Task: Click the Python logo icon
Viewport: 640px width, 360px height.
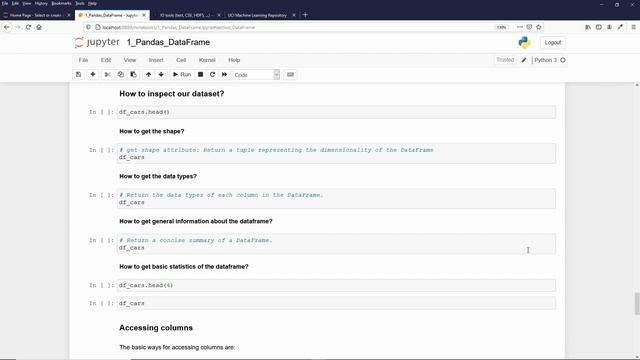Action: click(x=524, y=42)
